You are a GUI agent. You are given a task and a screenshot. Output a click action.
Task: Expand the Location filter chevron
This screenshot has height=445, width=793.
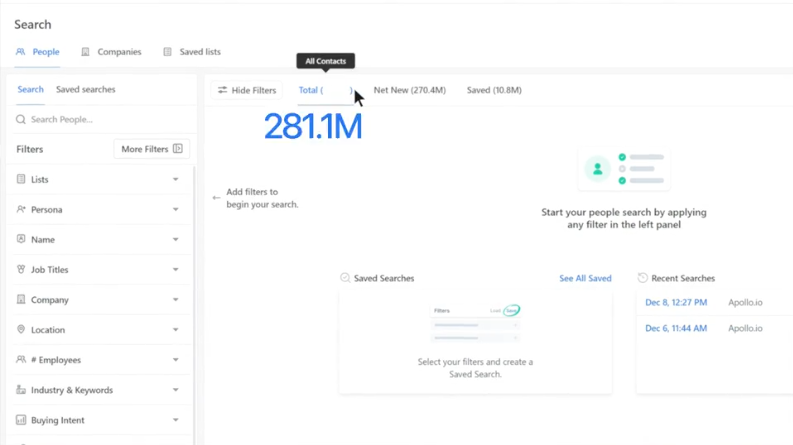tap(175, 330)
